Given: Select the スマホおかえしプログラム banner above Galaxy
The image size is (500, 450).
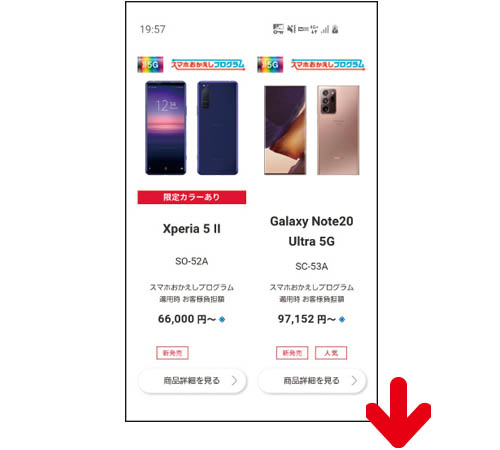Looking at the screenshot, I should 328,64.
